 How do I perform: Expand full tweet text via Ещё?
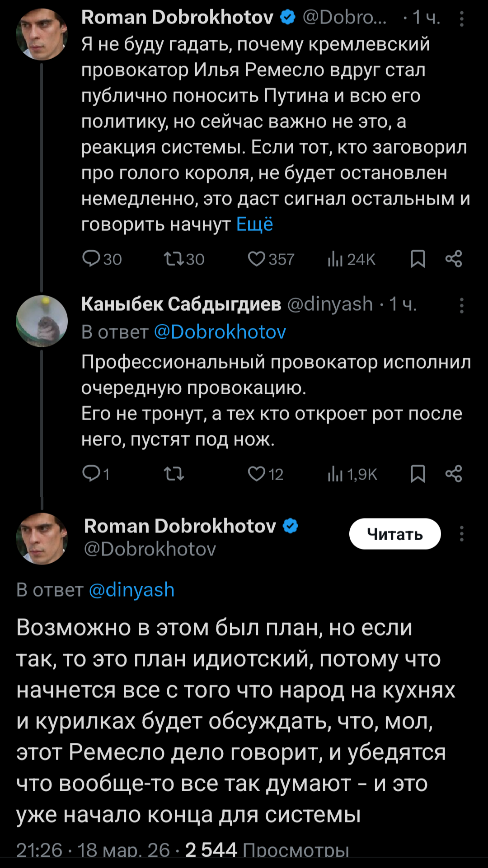[x=255, y=224]
